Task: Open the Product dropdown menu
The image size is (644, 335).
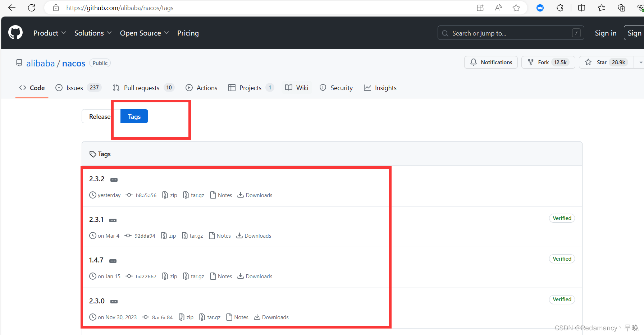Action: (x=50, y=33)
